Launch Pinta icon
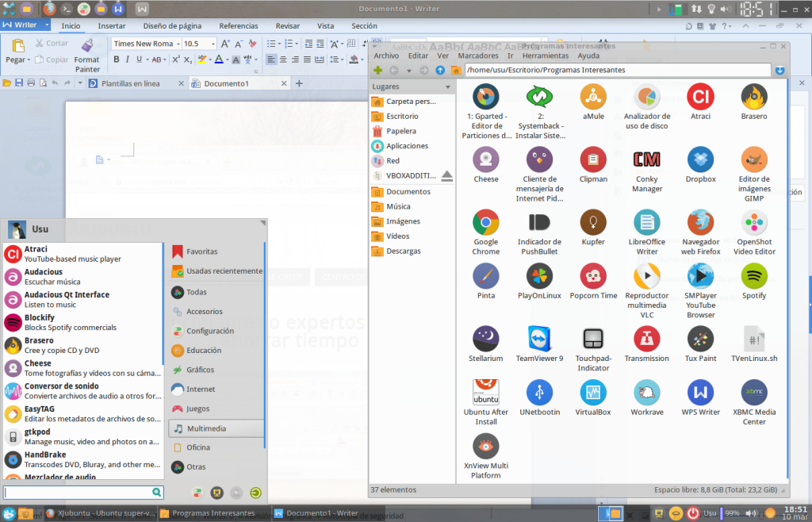The width and height of the screenshot is (812, 522). pos(486,276)
